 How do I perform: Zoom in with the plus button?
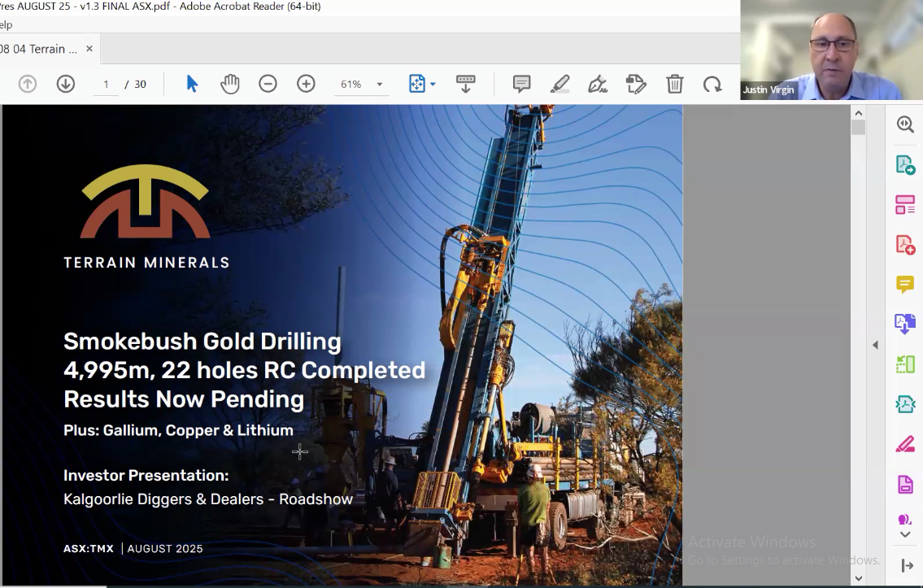pos(306,84)
